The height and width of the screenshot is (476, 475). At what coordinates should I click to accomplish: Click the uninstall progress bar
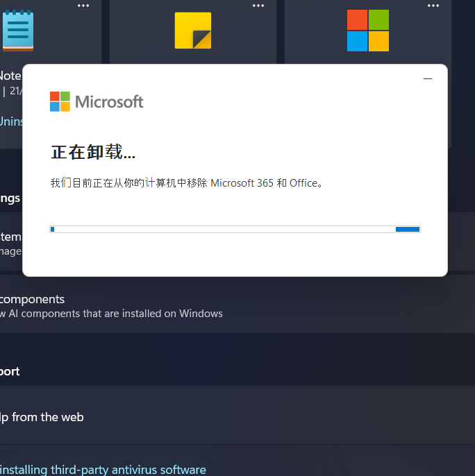coord(235,229)
